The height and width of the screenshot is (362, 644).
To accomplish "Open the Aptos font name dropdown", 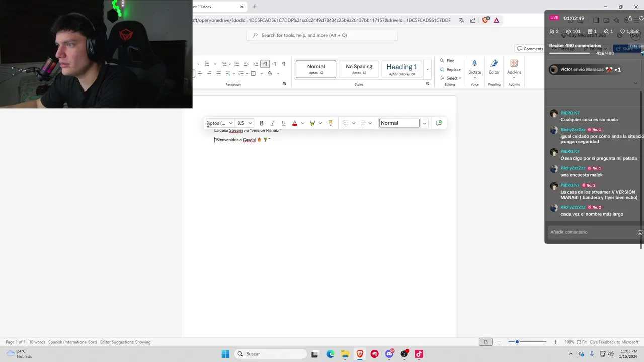I will (231, 123).
